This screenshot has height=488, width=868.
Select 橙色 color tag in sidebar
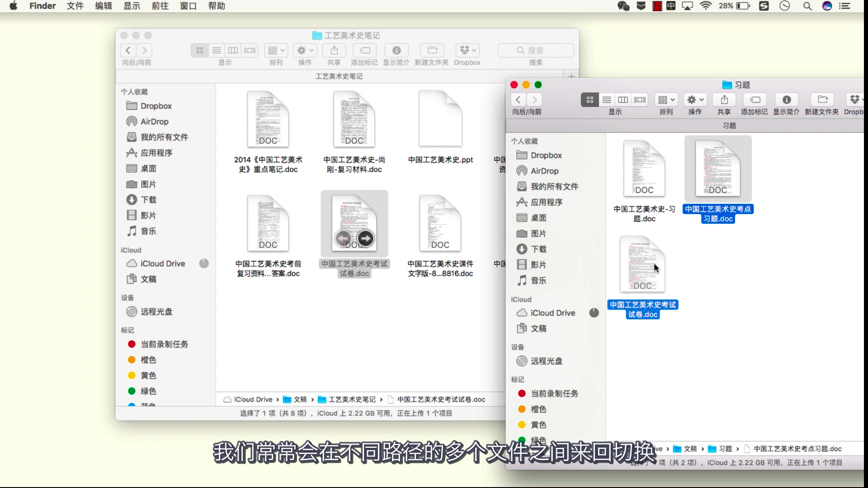click(x=539, y=409)
